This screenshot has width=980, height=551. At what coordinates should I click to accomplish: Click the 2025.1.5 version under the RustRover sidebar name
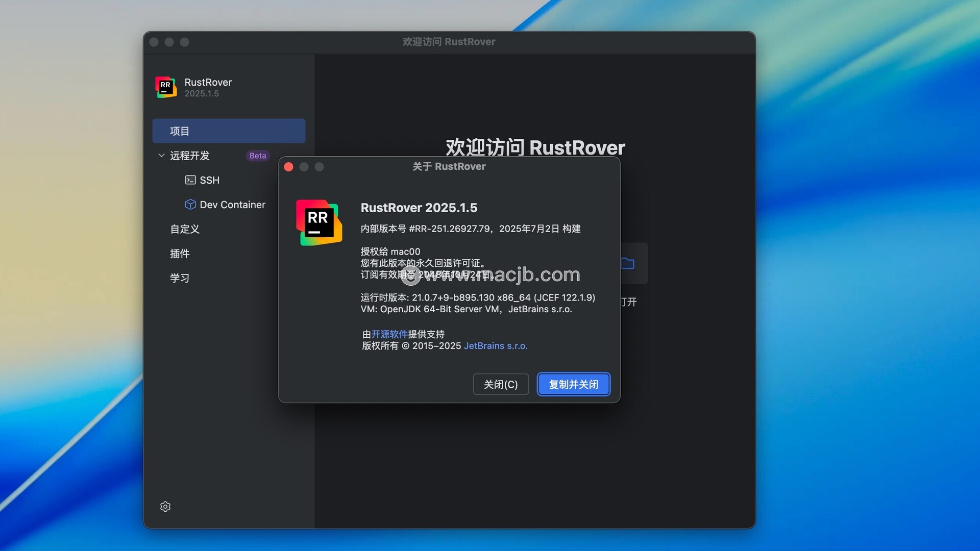point(202,94)
